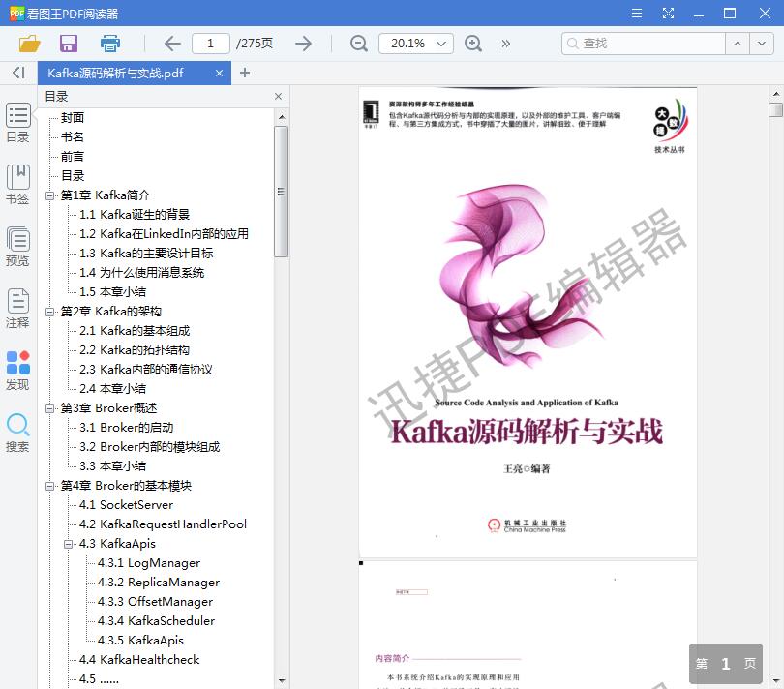Open section 4.3.1 LogManager
Viewport: 784px width, 689px height.
tap(149, 563)
